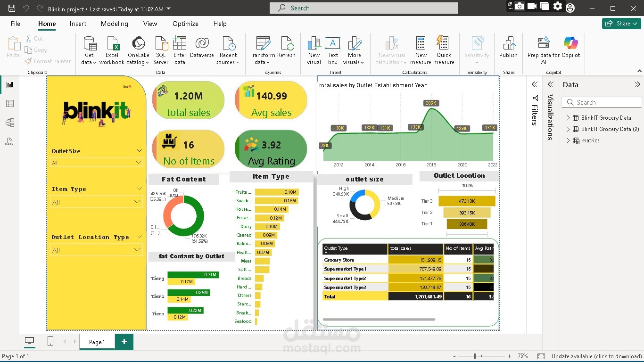
Task: Add a Text box
Action: click(x=333, y=44)
